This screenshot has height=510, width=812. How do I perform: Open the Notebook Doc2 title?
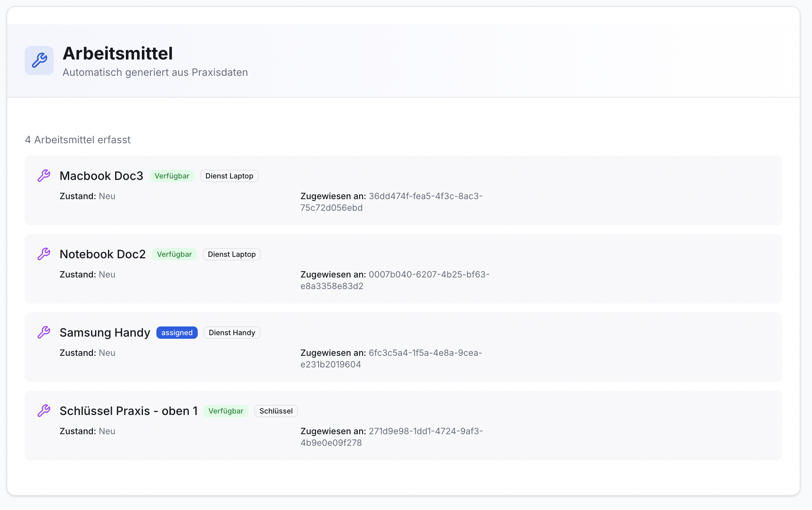pyautogui.click(x=103, y=254)
